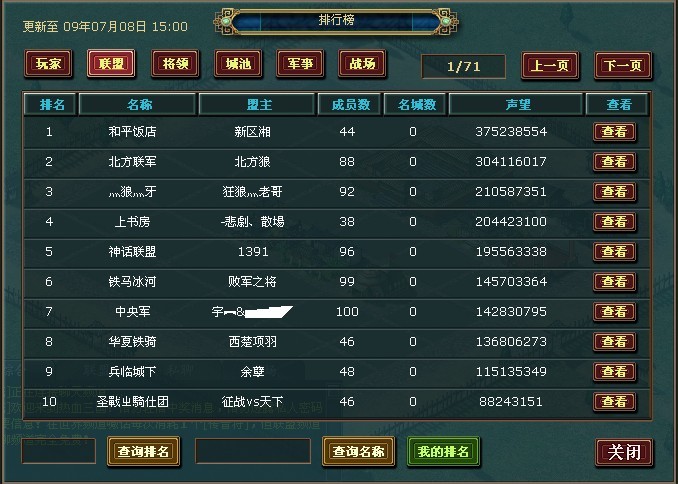
Task: Open the 将领 ranking tab
Action: [175, 64]
